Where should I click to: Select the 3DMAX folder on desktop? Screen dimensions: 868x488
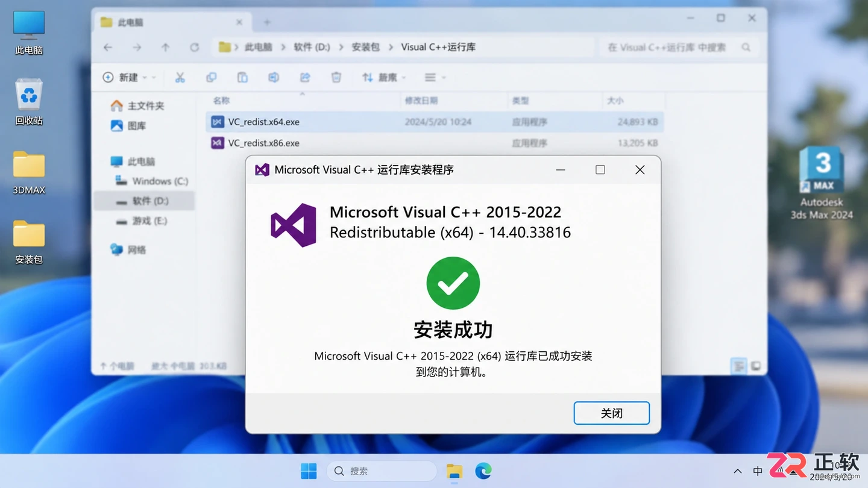(x=29, y=172)
